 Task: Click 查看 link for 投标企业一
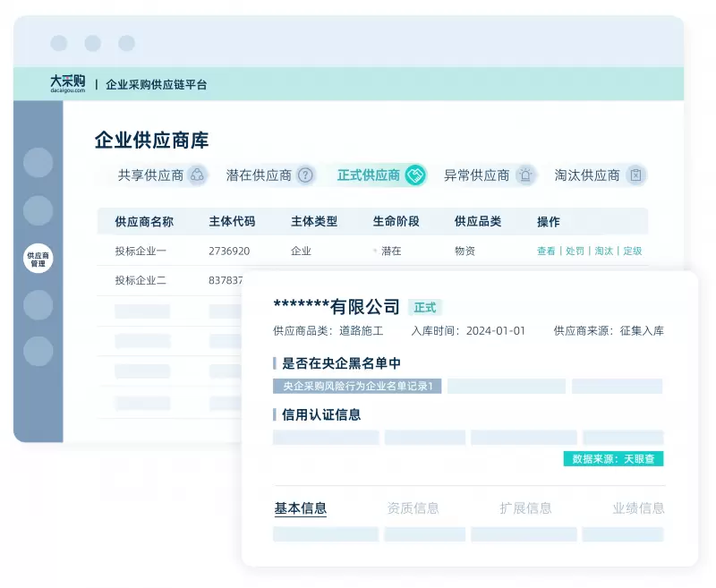click(x=546, y=251)
